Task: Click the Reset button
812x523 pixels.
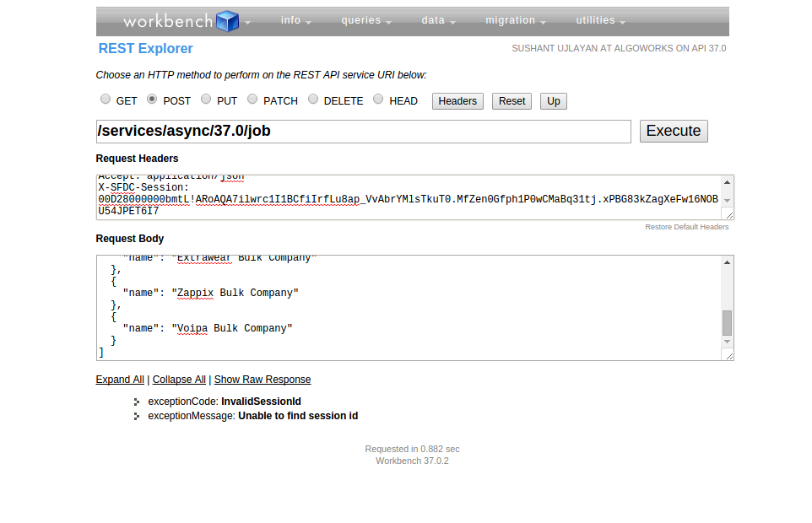Action: pyautogui.click(x=512, y=101)
